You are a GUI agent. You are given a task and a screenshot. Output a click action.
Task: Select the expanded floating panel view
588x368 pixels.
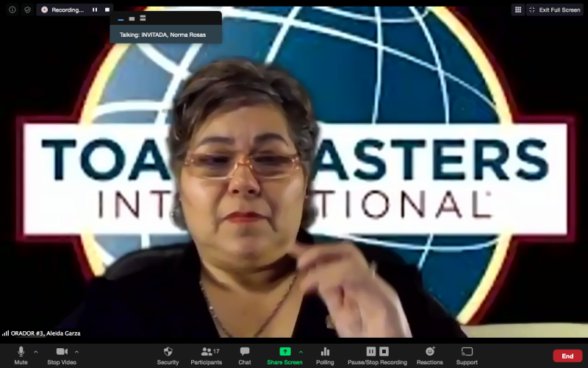click(143, 18)
